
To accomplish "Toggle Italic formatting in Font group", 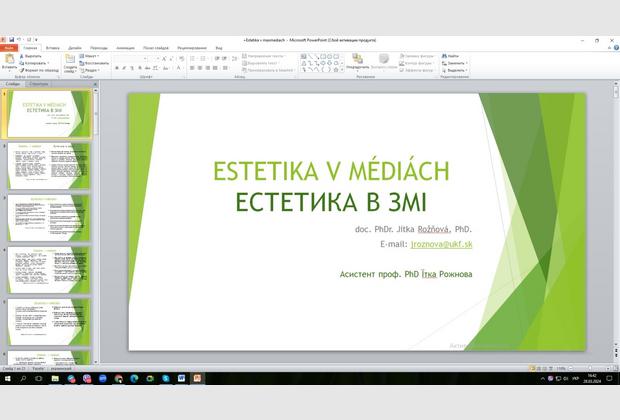I will [124, 68].
